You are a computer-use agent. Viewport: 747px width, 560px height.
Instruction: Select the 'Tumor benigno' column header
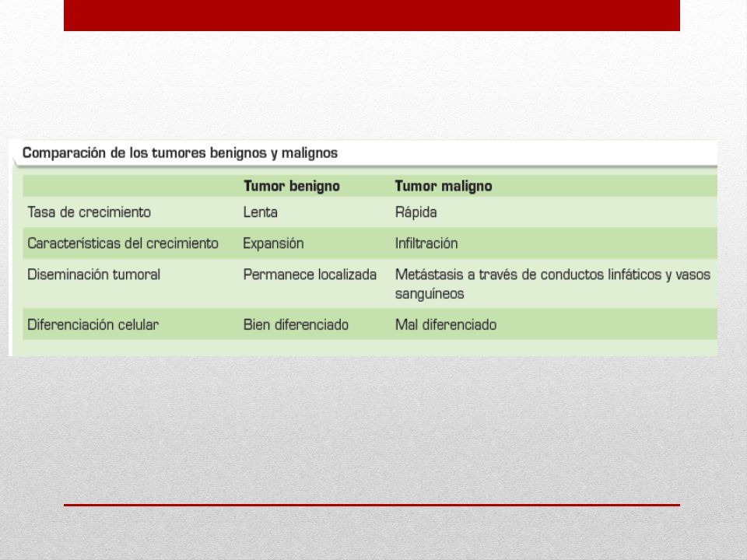coord(292,186)
